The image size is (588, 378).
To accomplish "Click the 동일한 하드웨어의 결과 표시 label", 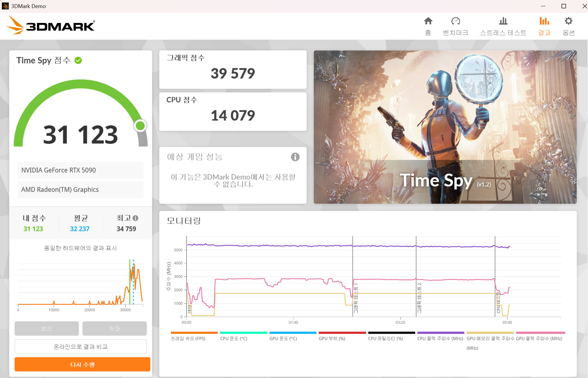I will (x=80, y=248).
